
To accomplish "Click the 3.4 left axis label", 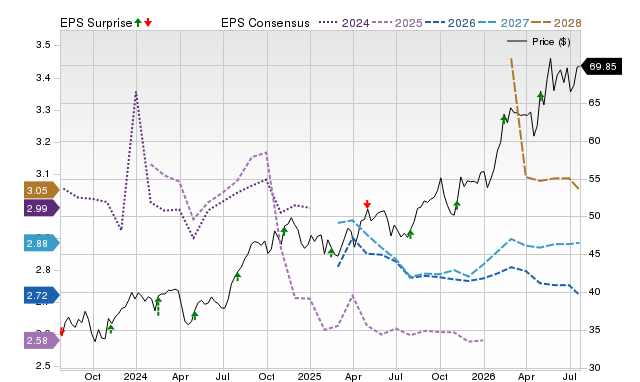I will point(43,78).
